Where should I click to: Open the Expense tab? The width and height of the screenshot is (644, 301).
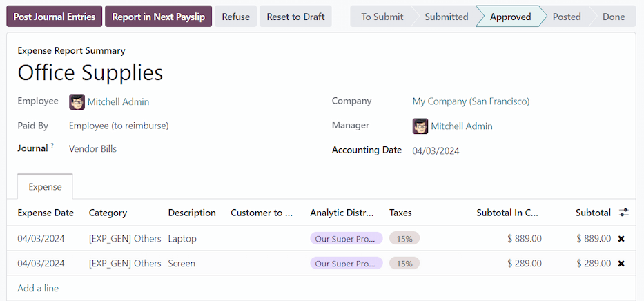[x=45, y=187]
